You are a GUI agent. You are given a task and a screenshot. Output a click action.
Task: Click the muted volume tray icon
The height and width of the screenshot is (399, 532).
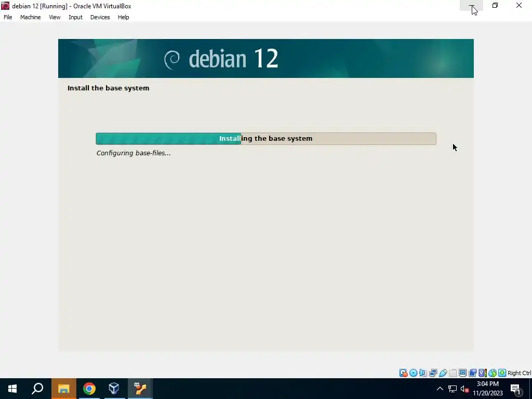click(465, 389)
